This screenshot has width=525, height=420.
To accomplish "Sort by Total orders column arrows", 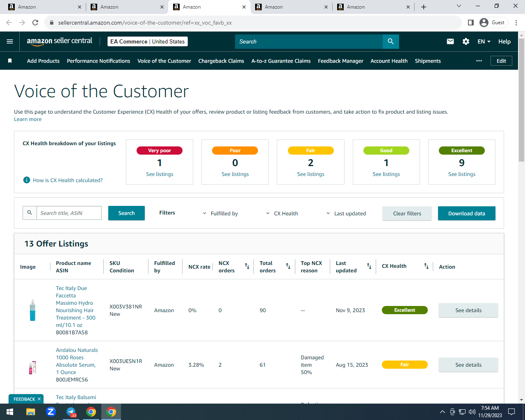I will click(x=288, y=266).
